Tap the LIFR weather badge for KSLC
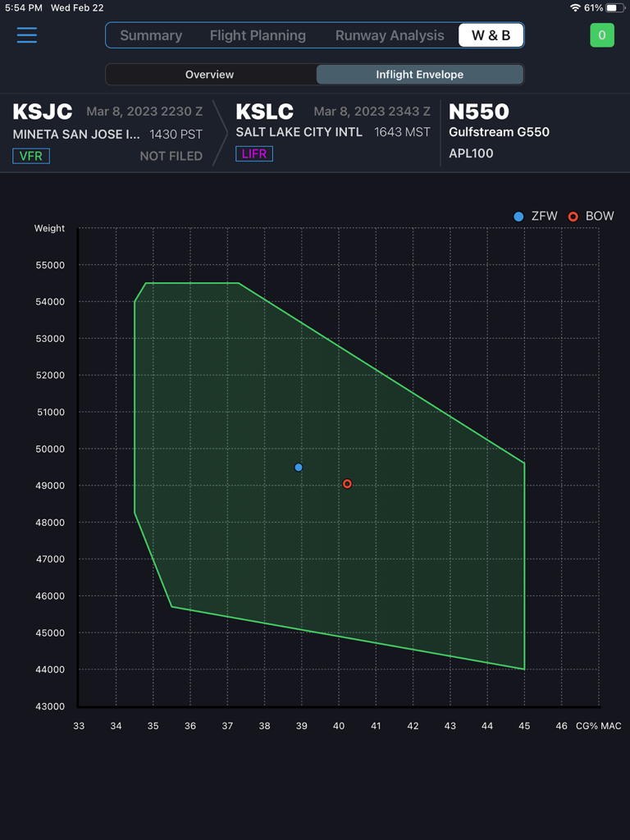The width and height of the screenshot is (630, 840). click(254, 153)
